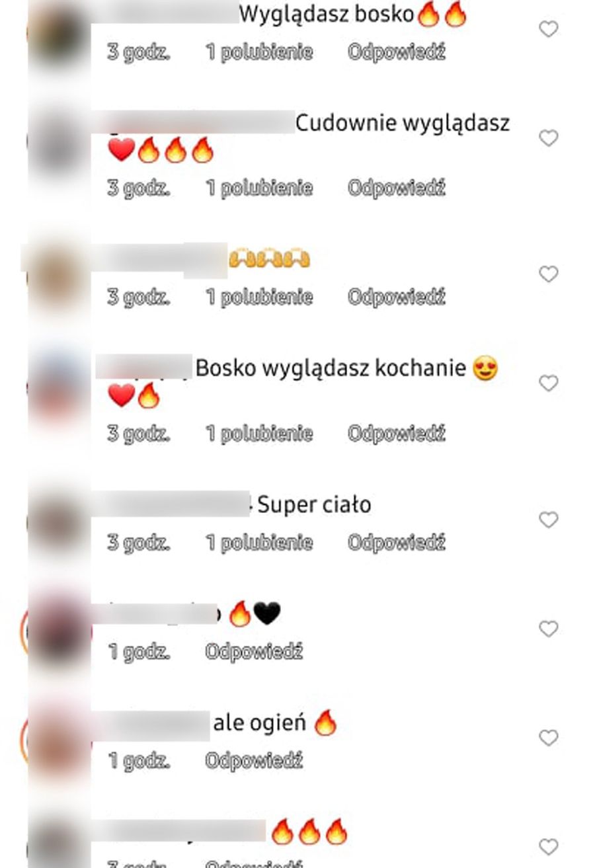Like the three fire emojis comment

tap(548, 846)
